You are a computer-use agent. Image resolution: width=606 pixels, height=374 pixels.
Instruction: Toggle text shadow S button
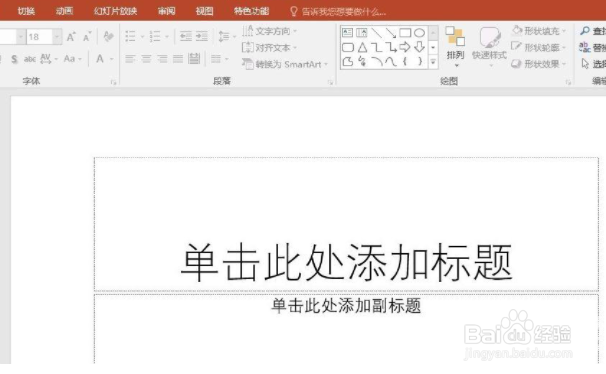pyautogui.click(x=14, y=59)
